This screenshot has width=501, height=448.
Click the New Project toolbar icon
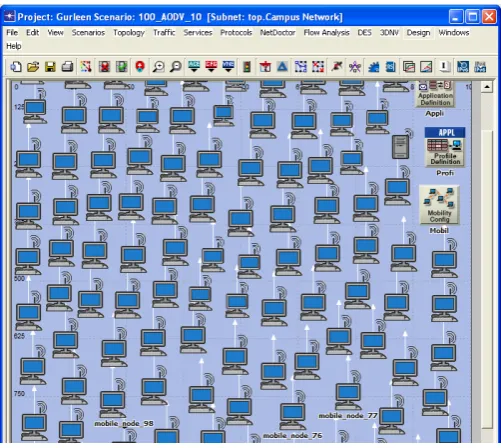(x=16, y=67)
